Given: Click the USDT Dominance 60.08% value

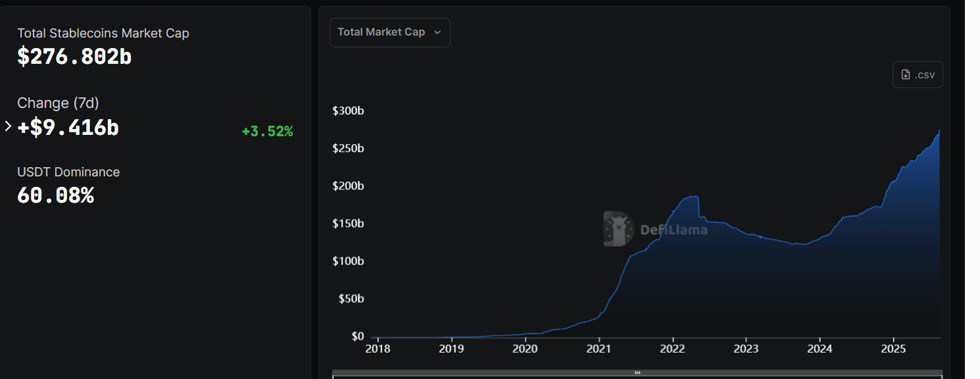Looking at the screenshot, I should [x=55, y=195].
